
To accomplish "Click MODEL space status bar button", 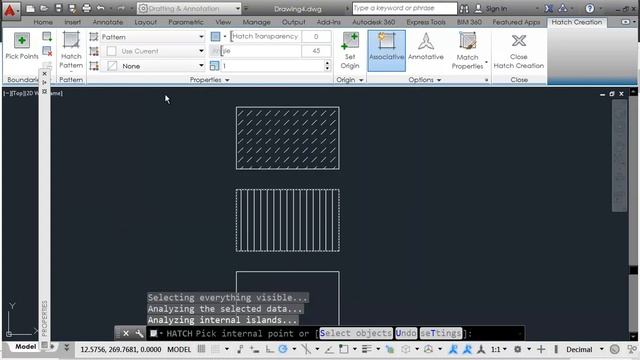I will (x=179, y=349).
